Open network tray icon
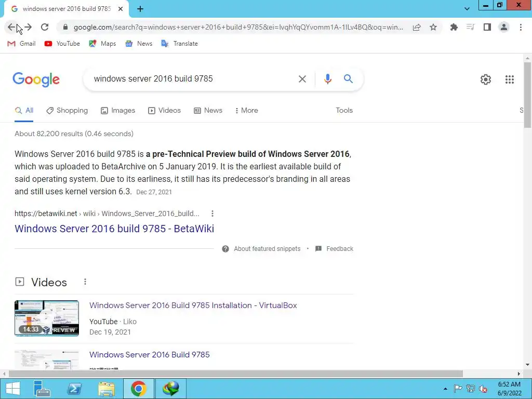Image resolution: width=532 pixels, height=399 pixels. point(471,389)
